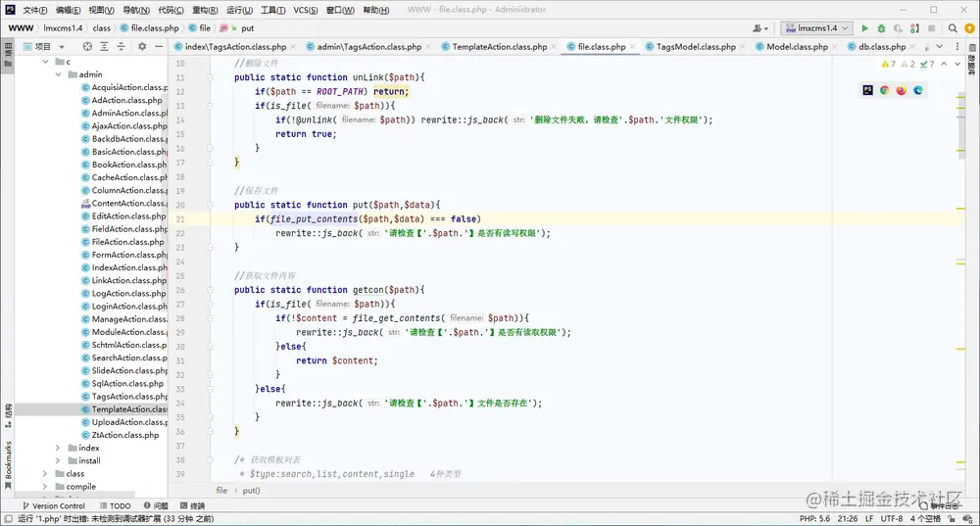
Task: Switch to TagsModel.class.php tab
Action: pyautogui.click(x=696, y=47)
